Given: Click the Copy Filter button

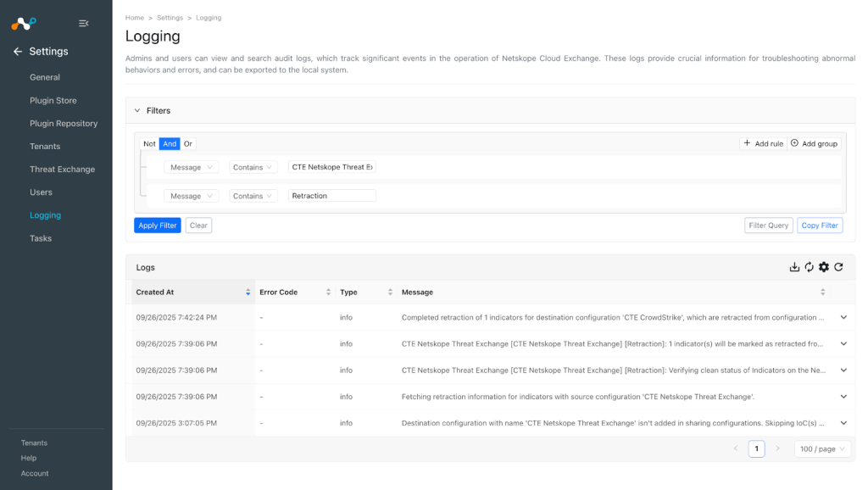Looking at the screenshot, I should point(820,226).
